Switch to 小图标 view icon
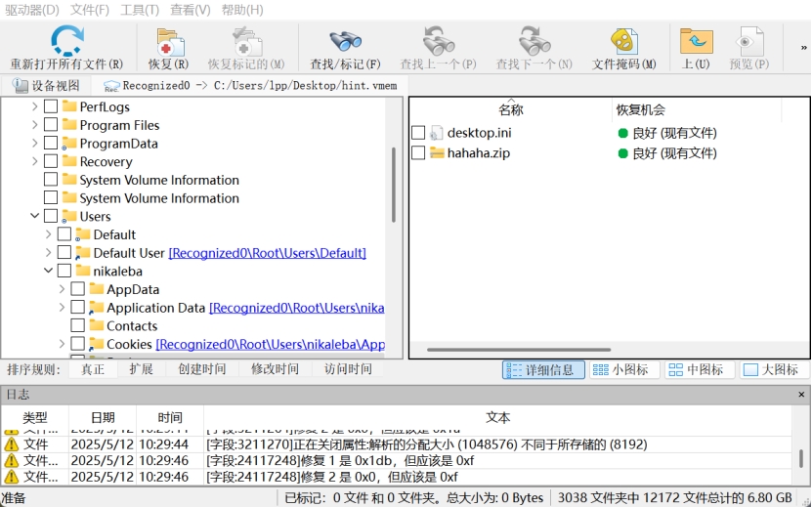Viewport: 812px width, 507px height. pyautogui.click(x=600, y=370)
